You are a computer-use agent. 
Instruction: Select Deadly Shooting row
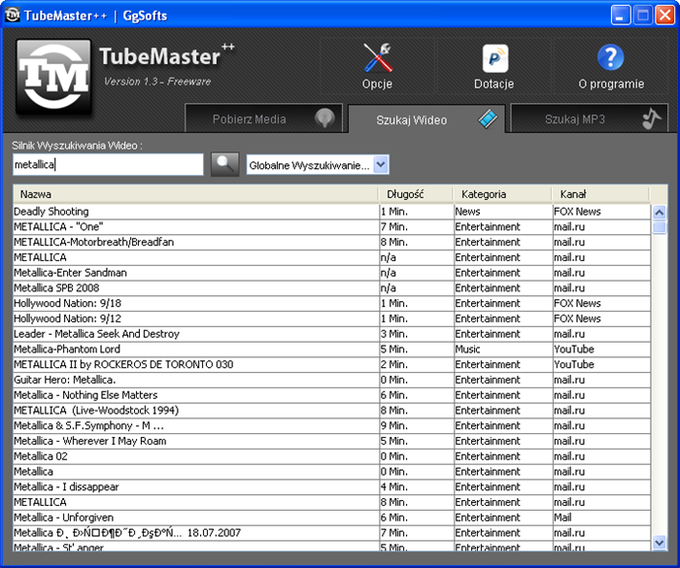pos(332,212)
